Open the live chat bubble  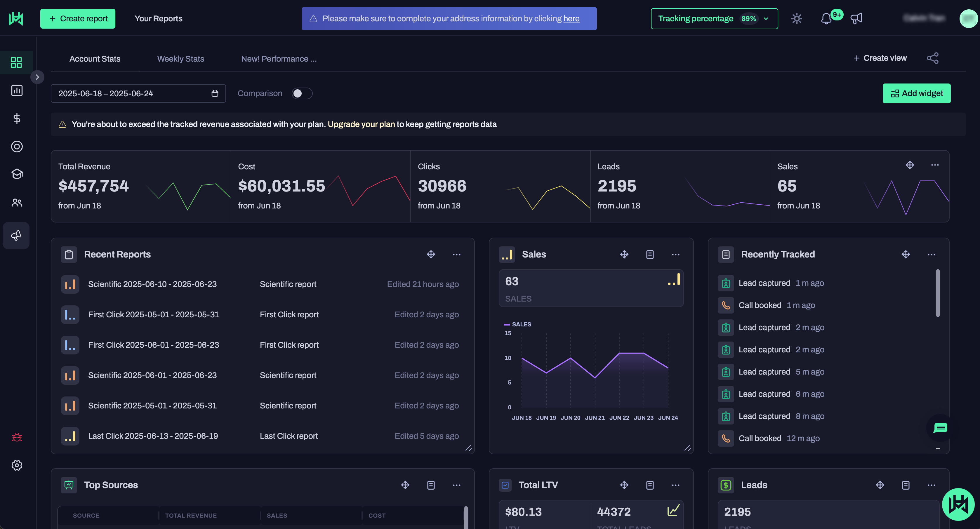coord(940,428)
